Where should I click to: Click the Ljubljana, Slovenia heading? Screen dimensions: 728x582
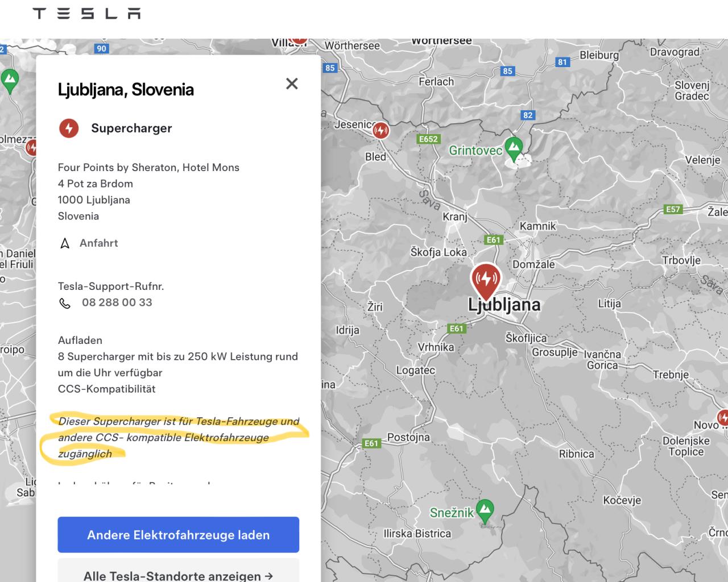[x=126, y=90]
